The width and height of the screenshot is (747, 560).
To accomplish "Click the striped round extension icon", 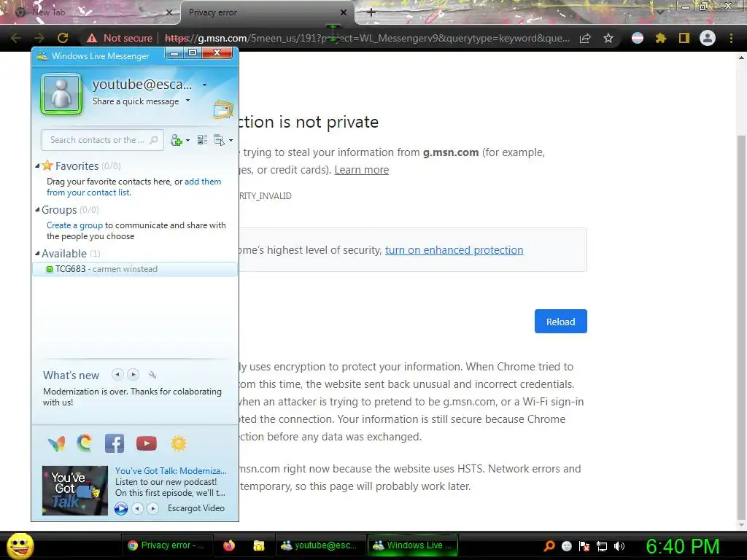I will pyautogui.click(x=638, y=38).
